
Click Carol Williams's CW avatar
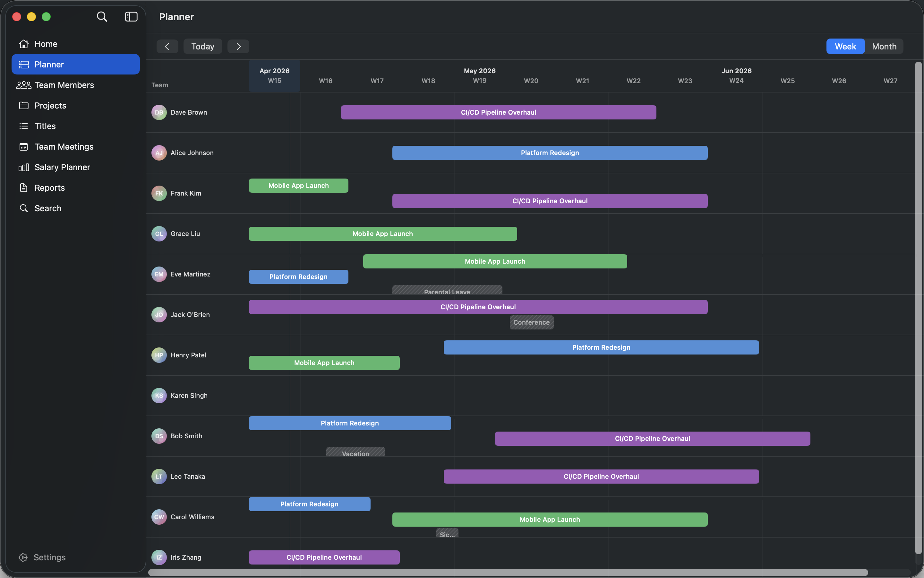point(159,517)
